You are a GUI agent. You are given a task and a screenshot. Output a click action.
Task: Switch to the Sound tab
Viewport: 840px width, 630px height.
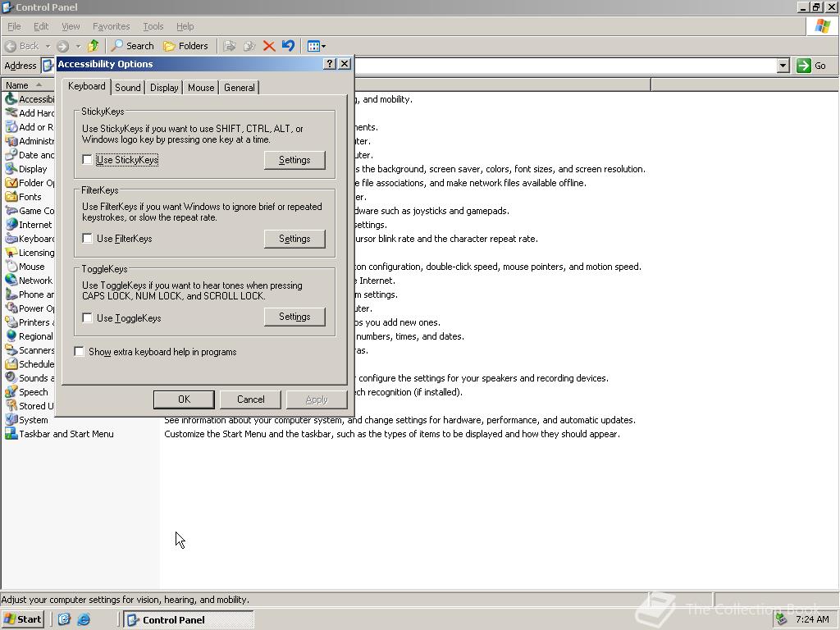[127, 87]
